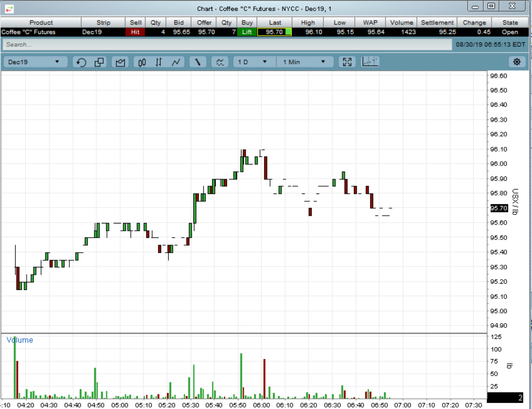Open chart settings gear
Viewport: 532px width, 409px height.
point(517,62)
